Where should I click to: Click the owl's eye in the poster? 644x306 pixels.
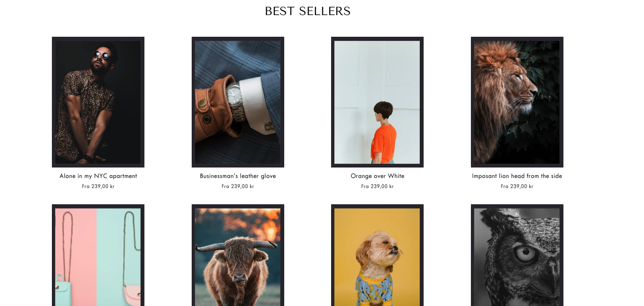click(526, 253)
